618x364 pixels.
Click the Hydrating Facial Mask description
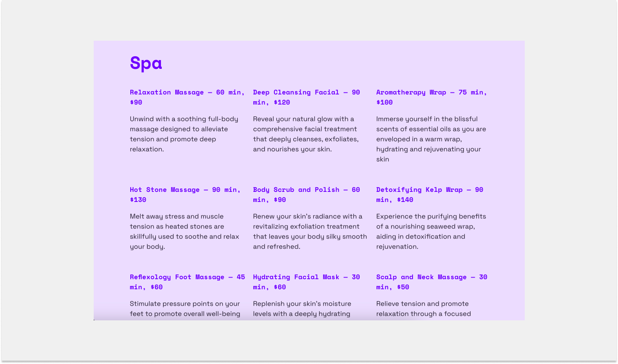tap(302, 309)
